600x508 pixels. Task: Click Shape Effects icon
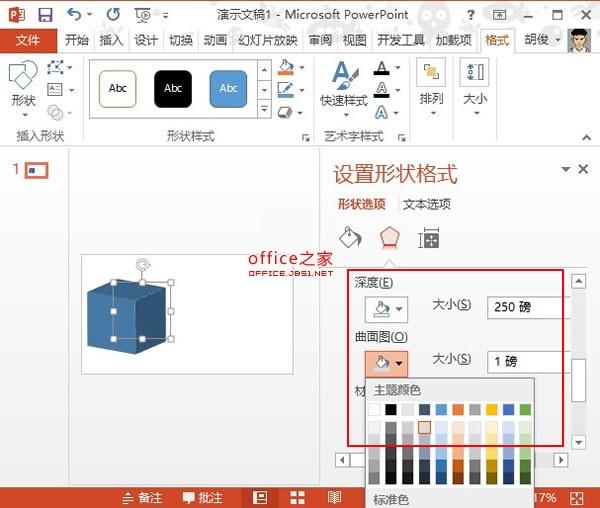click(x=285, y=112)
